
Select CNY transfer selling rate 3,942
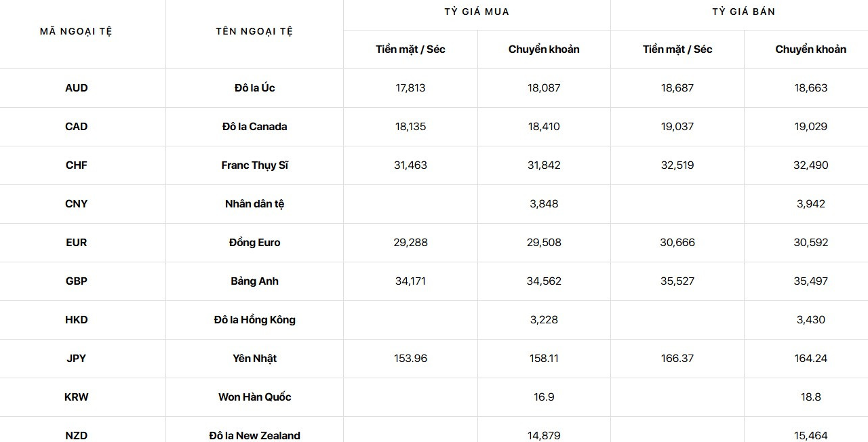click(811, 203)
